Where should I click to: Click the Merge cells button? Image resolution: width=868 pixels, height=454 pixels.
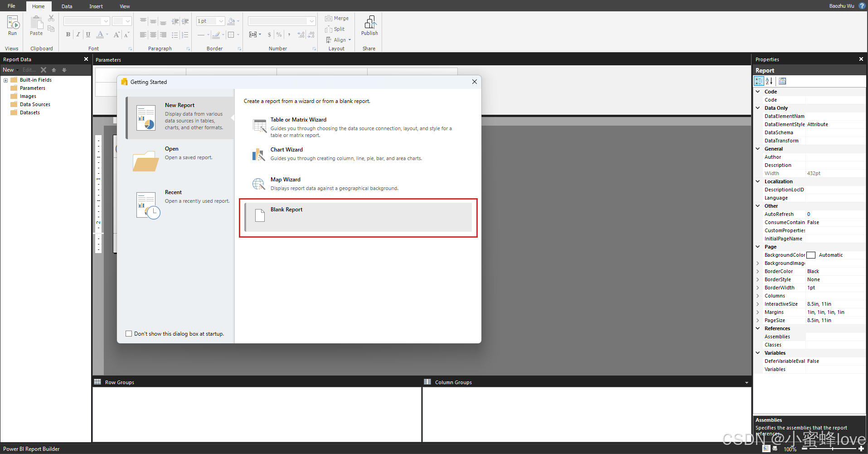click(x=337, y=18)
